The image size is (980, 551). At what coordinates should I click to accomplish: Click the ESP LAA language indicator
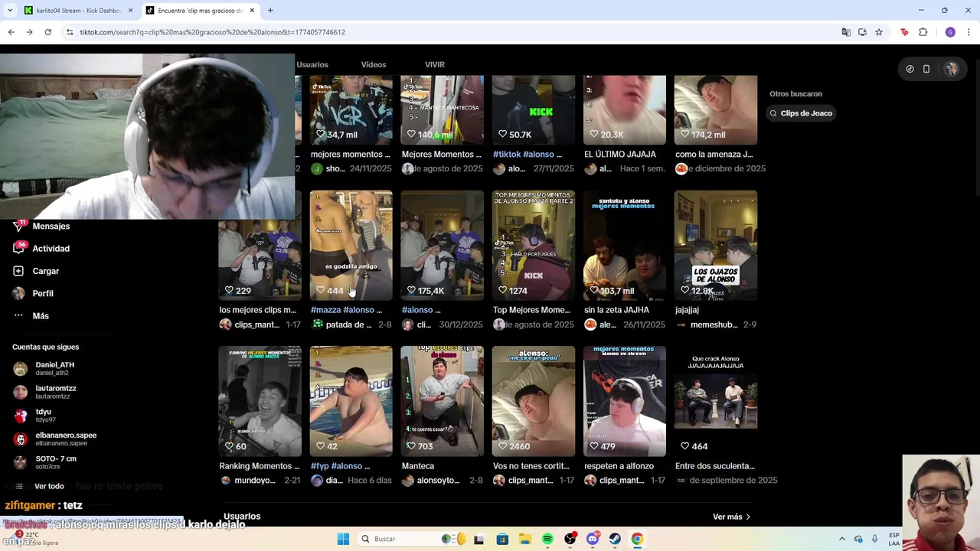894,539
